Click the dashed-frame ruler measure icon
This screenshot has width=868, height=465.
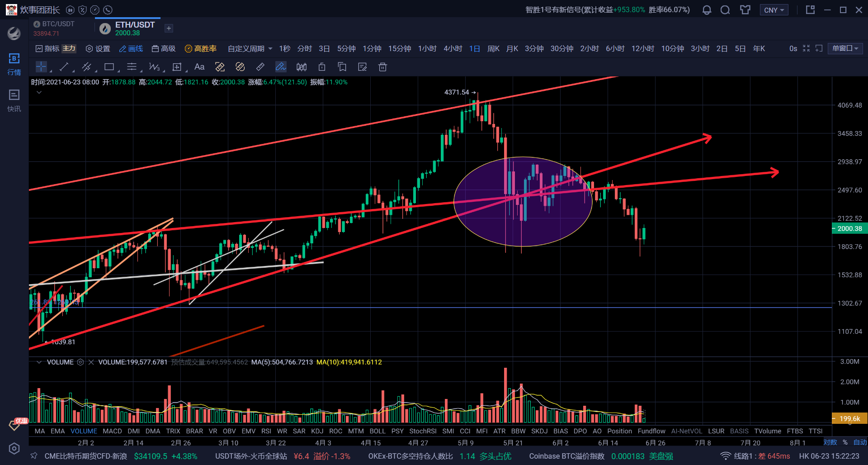tap(220, 67)
